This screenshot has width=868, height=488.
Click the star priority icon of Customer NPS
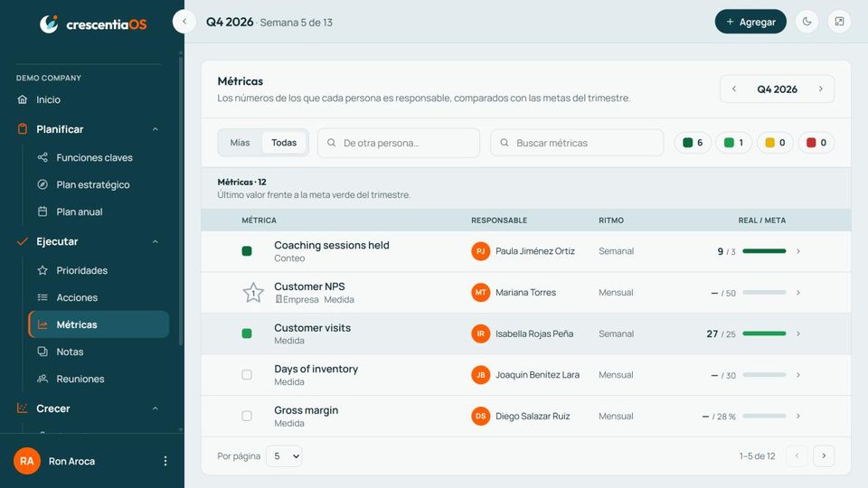click(x=253, y=293)
